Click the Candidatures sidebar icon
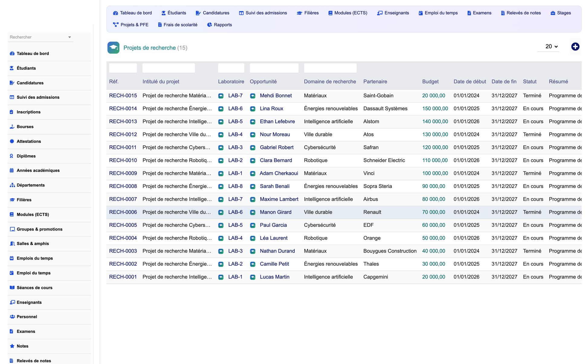 click(12, 83)
